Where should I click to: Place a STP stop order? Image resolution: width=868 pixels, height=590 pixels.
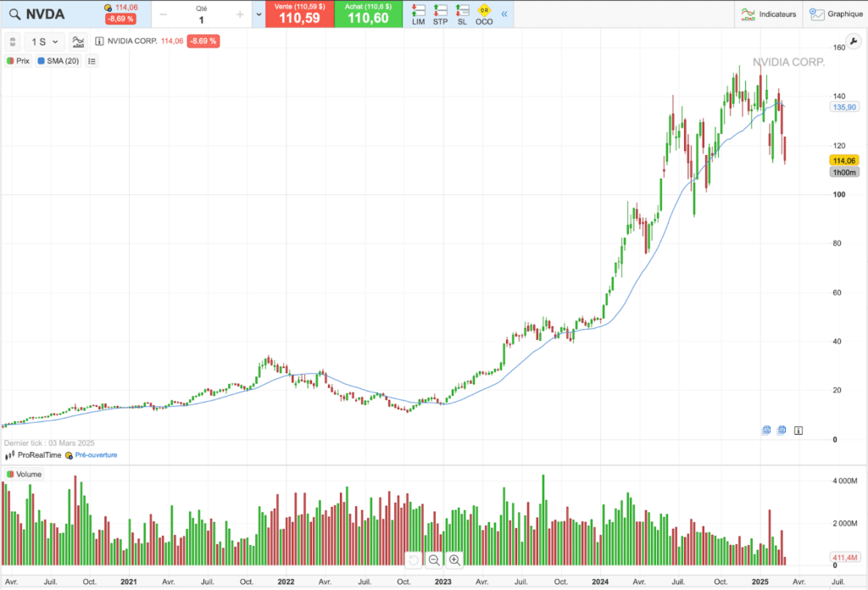coord(440,14)
